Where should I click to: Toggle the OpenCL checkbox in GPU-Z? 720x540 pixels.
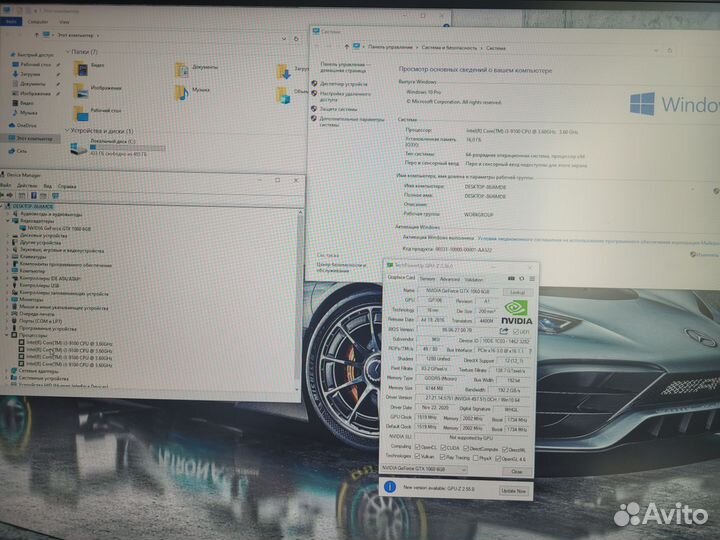pos(417,447)
